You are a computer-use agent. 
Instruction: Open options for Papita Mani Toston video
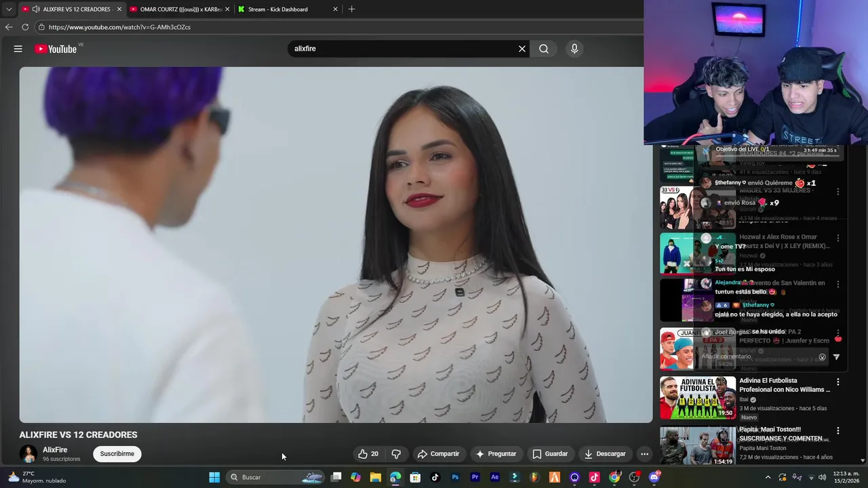[x=838, y=431]
